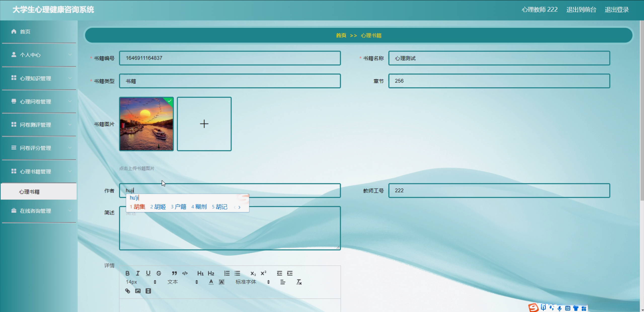The image size is (644, 312).
Task: Toggle italic formatting in editor toolbar
Action: (138, 273)
